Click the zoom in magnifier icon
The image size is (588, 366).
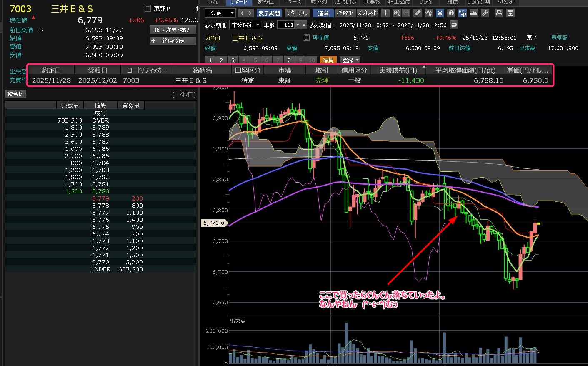[396, 13]
